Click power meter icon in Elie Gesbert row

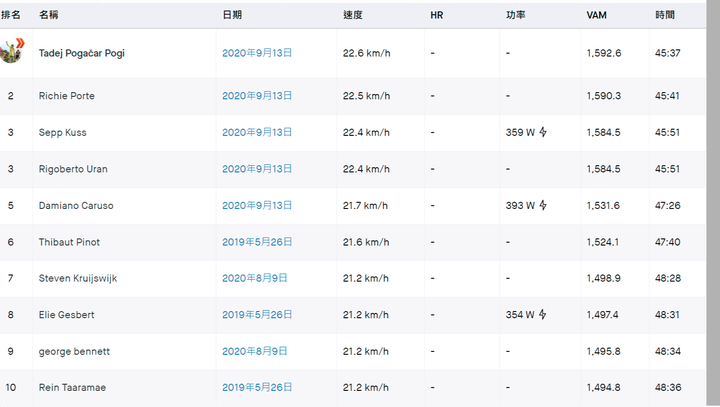point(542,314)
